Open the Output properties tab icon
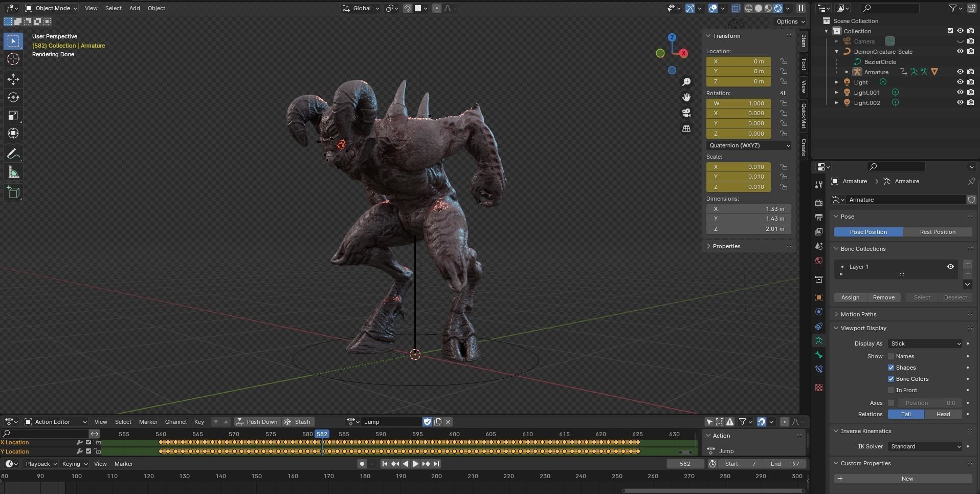This screenshot has height=494, width=980. tap(819, 218)
